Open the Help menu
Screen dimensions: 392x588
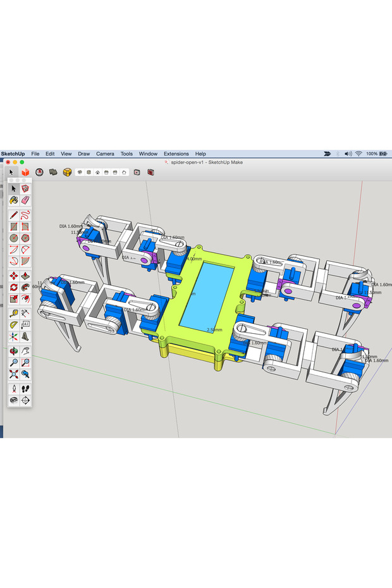click(200, 154)
